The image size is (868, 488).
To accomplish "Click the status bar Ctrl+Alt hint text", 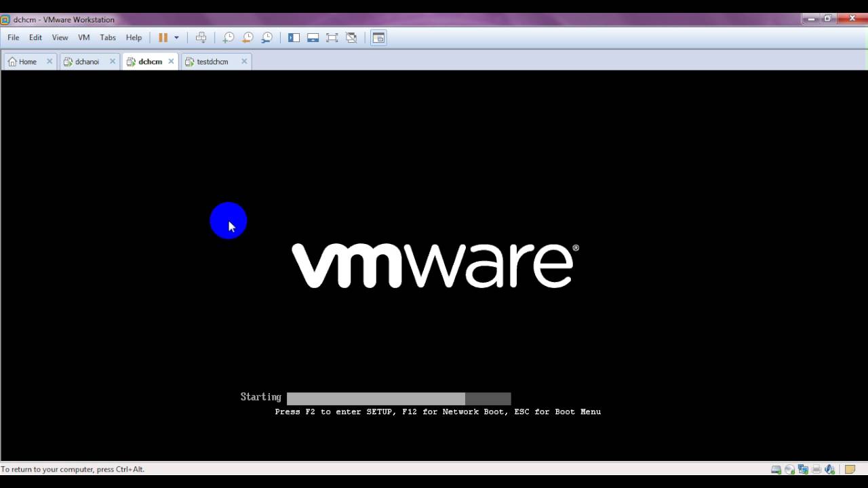I will click(73, 469).
